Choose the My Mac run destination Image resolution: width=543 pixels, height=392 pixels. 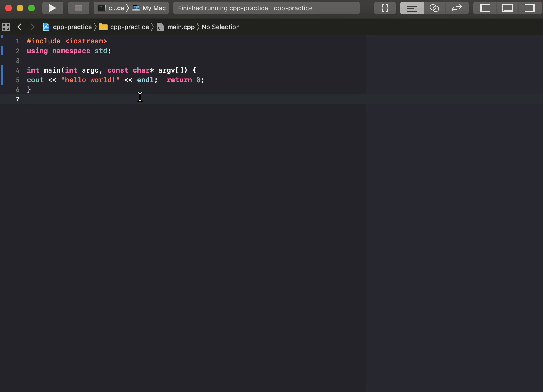tap(149, 8)
